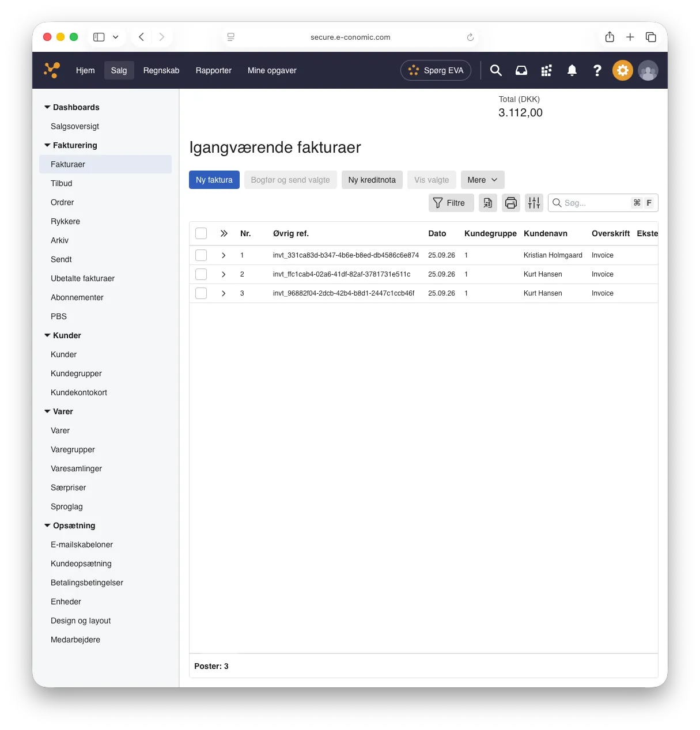Open Ubetalte fakturaer in sidebar
700x730 pixels.
click(82, 278)
